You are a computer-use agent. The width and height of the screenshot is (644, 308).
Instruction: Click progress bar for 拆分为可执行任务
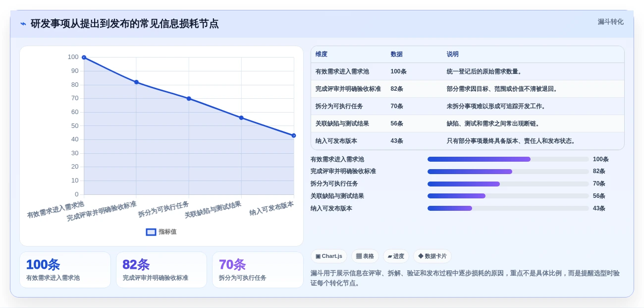pyautogui.click(x=508, y=184)
